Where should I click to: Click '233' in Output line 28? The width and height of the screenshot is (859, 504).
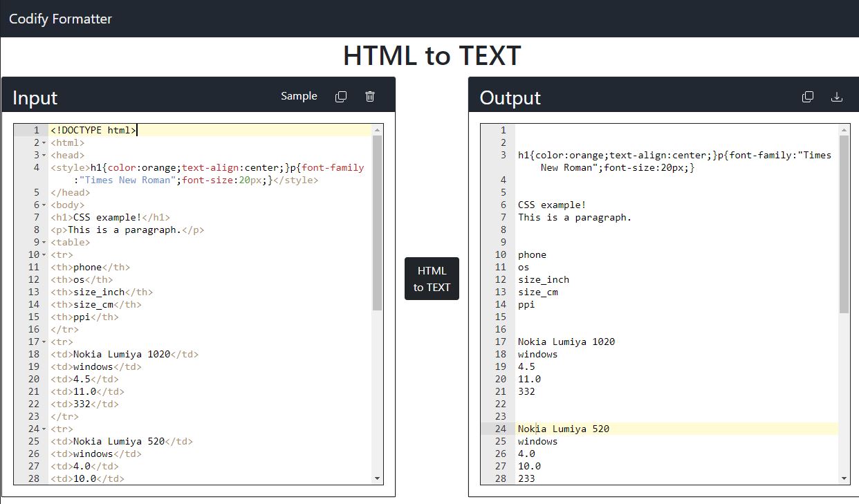(526, 478)
